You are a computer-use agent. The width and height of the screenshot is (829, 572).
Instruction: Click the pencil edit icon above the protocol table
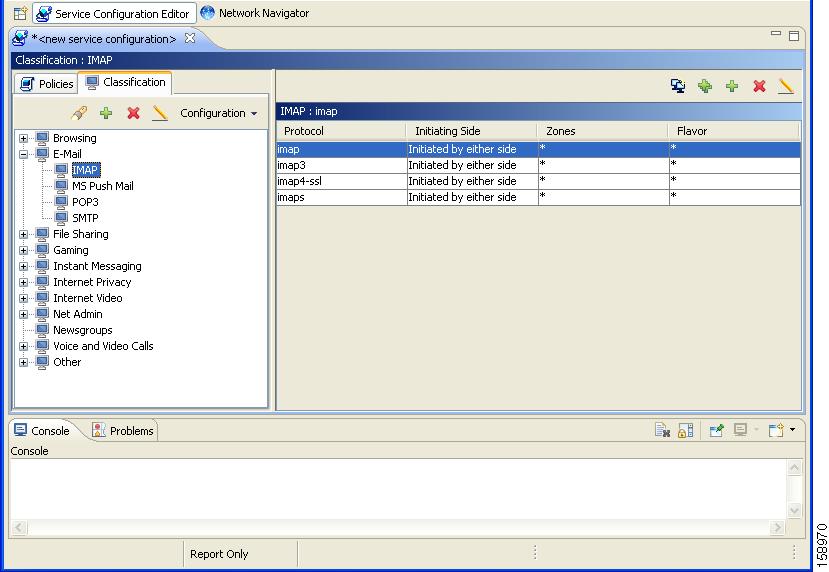coord(786,87)
